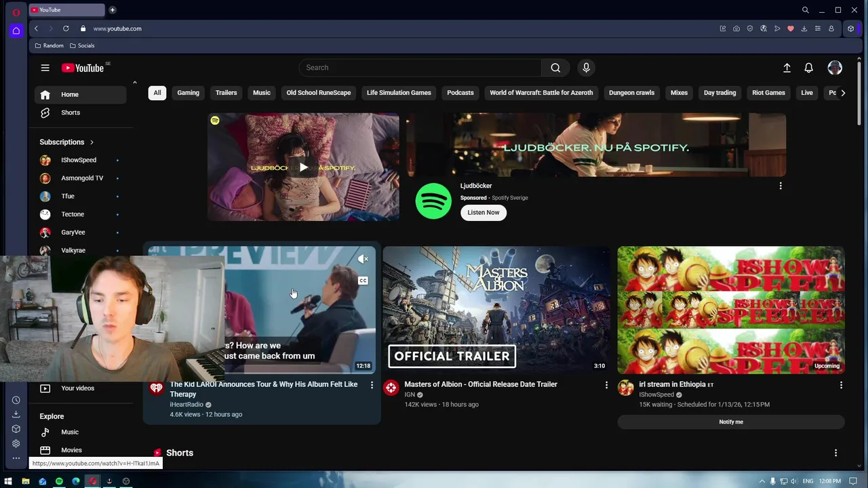The image size is (868, 488).
Task: Open Opera sidebar settings gear
Action: tap(16, 443)
